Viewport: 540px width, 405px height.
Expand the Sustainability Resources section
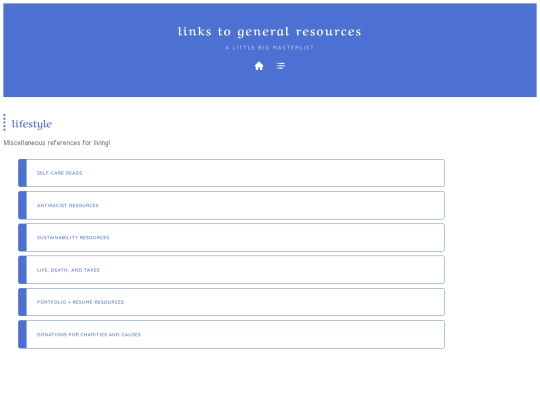[x=231, y=238]
